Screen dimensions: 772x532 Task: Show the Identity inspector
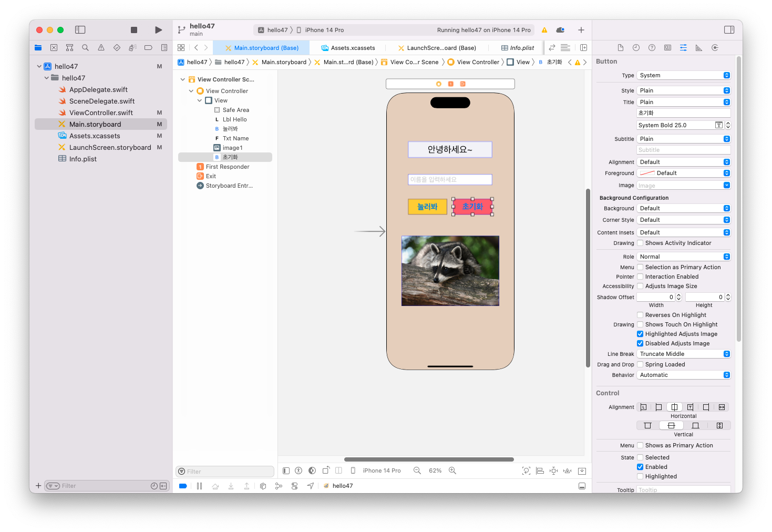click(667, 47)
